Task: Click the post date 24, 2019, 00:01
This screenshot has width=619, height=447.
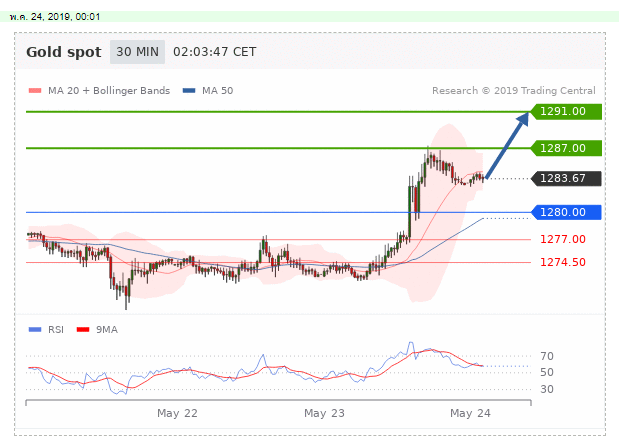Action: pos(55,17)
